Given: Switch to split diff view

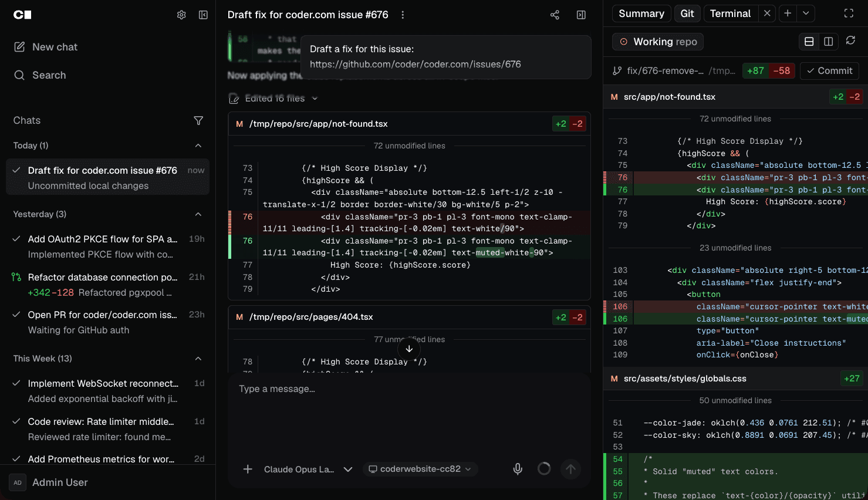Looking at the screenshot, I should pos(828,42).
